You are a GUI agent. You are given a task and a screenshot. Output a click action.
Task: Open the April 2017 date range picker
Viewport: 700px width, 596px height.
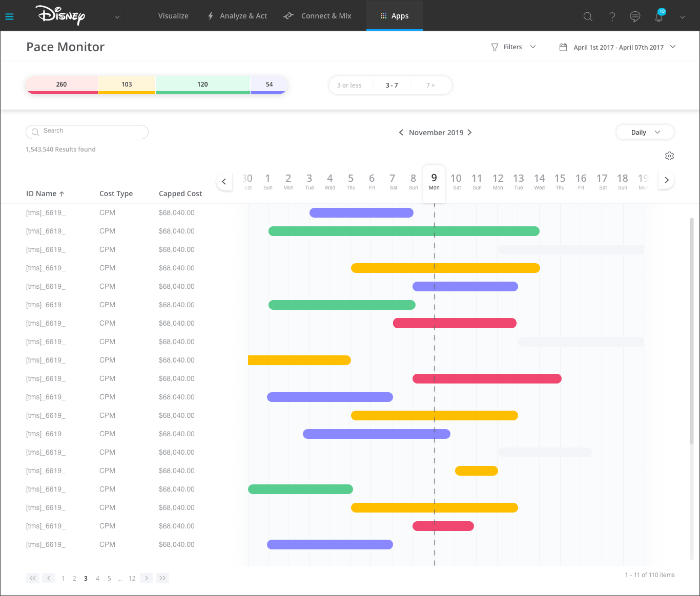coord(617,47)
